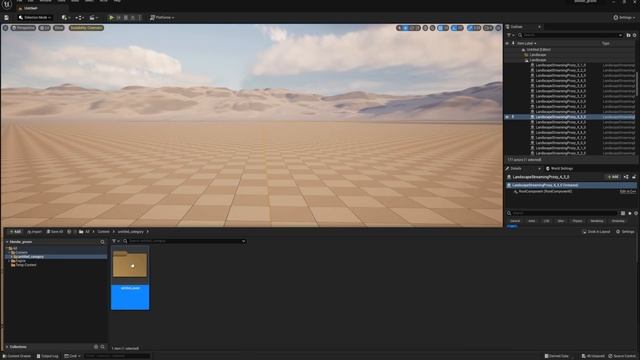Click the Details panel Add button
Screen dimensions: 640x360
tap(613, 177)
